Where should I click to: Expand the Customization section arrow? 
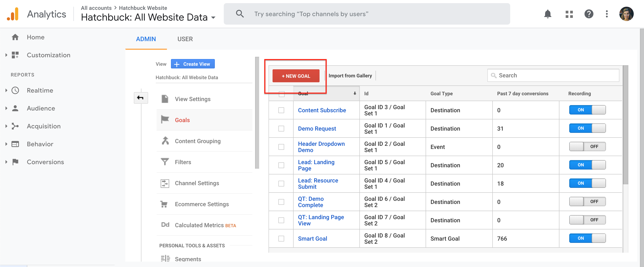[6, 55]
